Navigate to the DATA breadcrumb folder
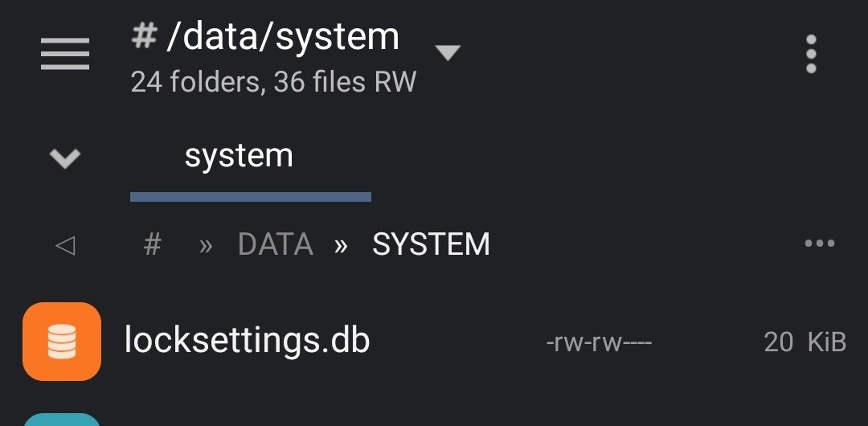Viewport: 868px width, 426px height. point(276,244)
